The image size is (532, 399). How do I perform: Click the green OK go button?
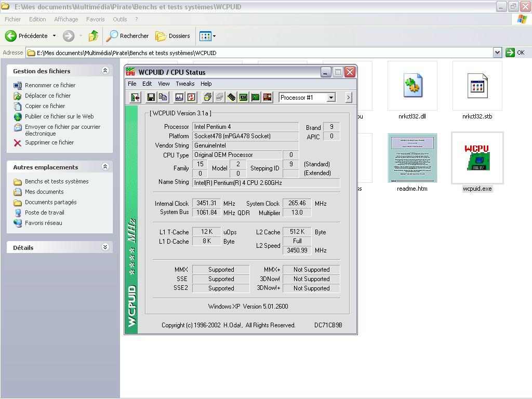515,52
